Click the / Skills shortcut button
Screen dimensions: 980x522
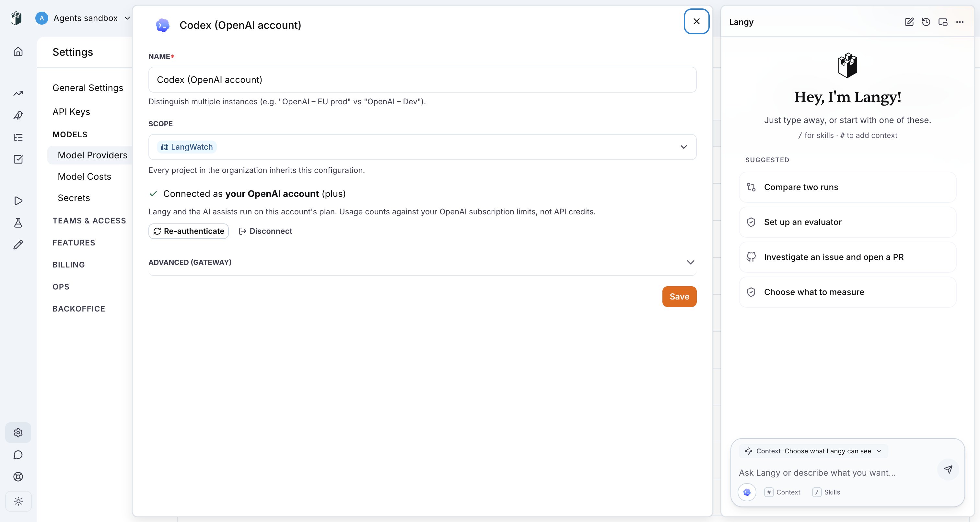[826, 492]
